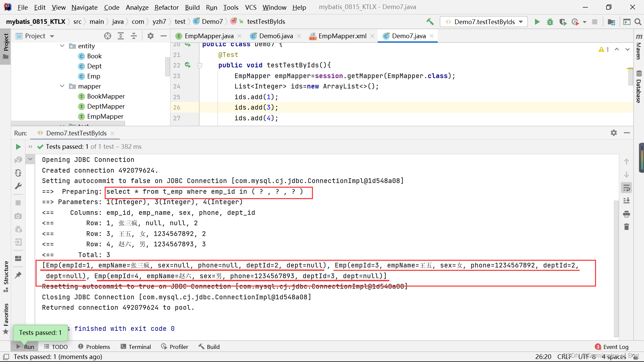Open the Event Log

pyautogui.click(x=612, y=347)
